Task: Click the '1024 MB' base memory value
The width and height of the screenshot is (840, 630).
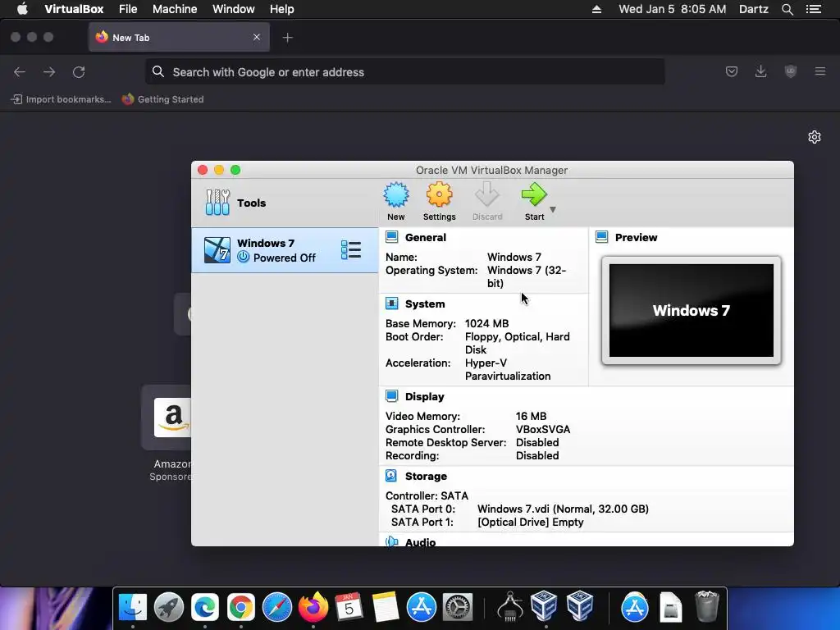Action: [486, 323]
